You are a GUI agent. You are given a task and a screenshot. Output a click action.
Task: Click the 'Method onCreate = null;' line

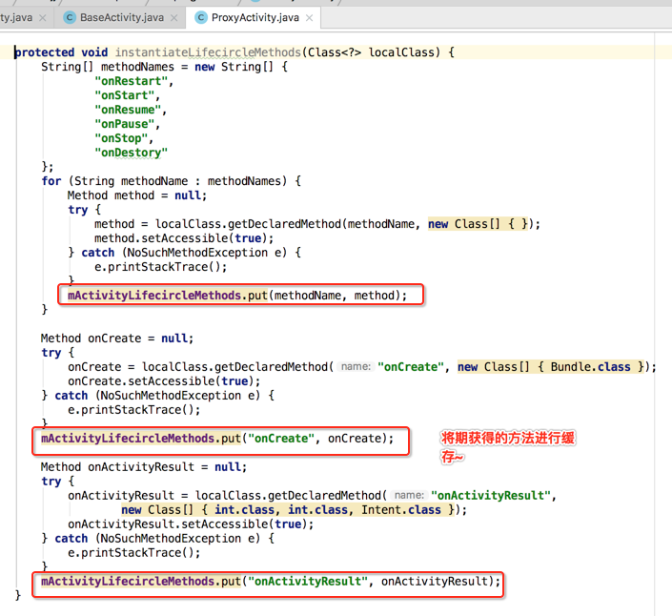coord(117,339)
